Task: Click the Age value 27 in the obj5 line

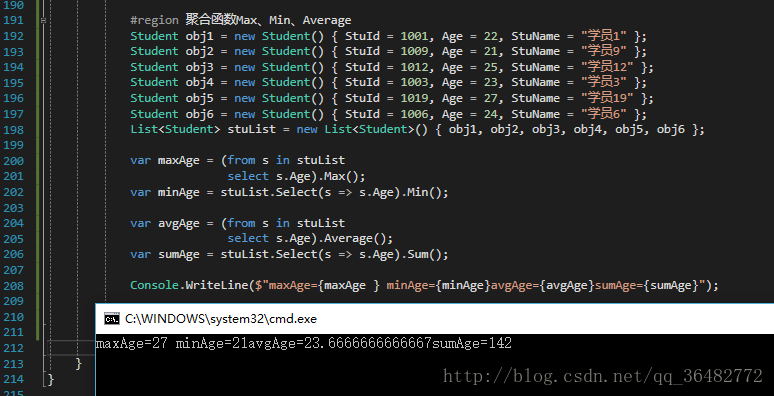Action: click(490, 98)
